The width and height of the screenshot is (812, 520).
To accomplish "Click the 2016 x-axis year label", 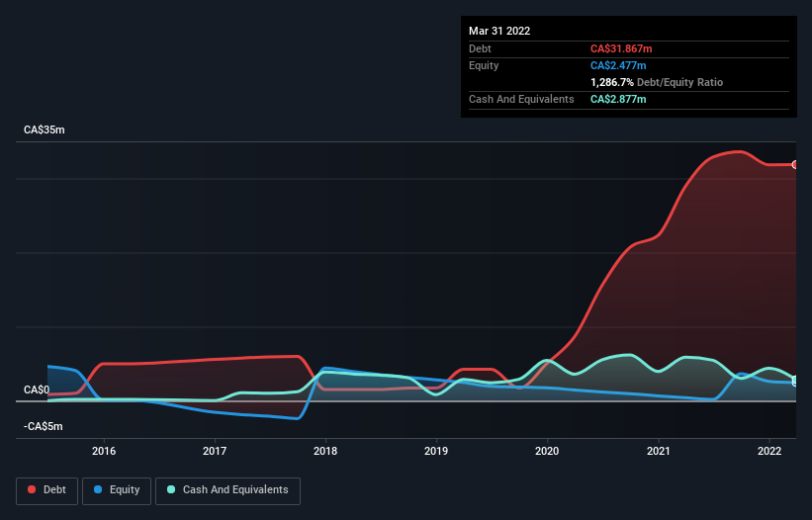I will tap(104, 451).
